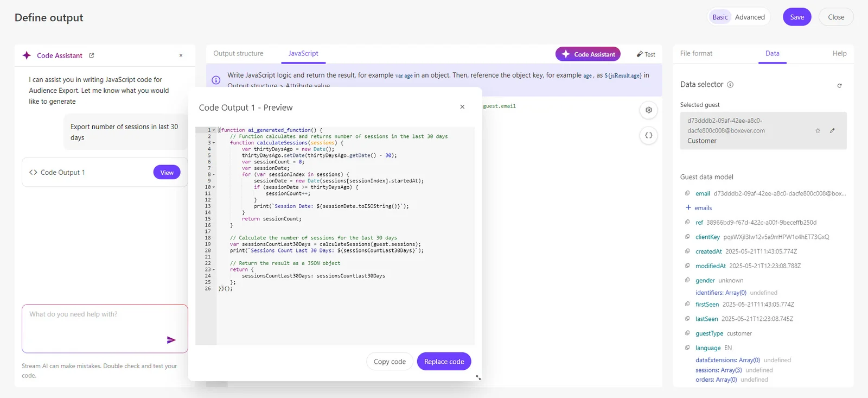Open the File format tab
Viewport: 868px width, 398px height.
(696, 54)
